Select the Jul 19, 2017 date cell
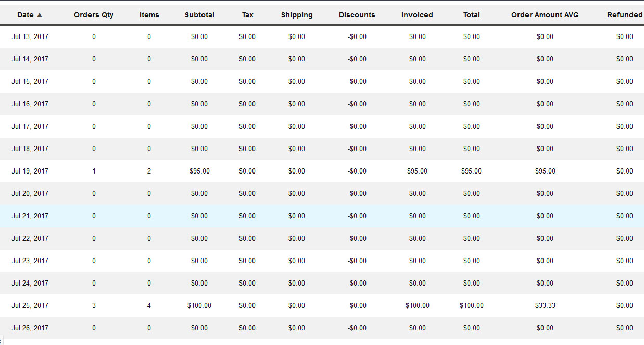The width and height of the screenshot is (644, 345). point(30,171)
